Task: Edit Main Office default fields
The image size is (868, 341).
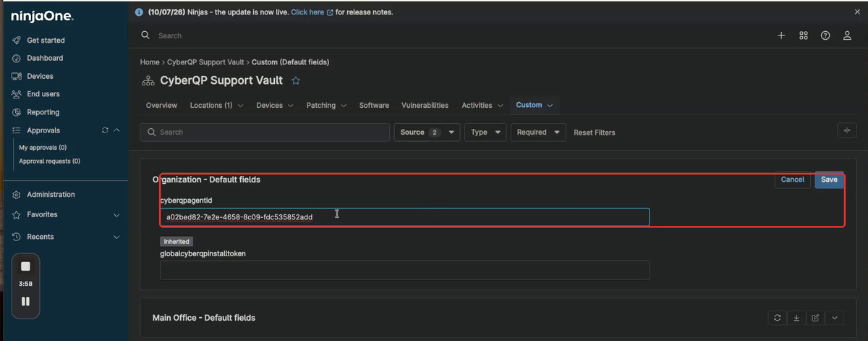Action: pos(815,317)
